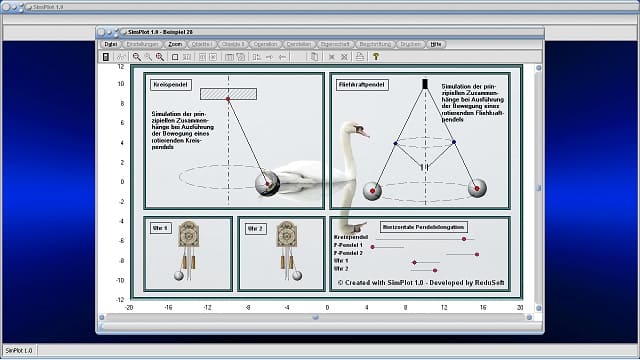Open the Beschriftung menu

click(x=375, y=44)
